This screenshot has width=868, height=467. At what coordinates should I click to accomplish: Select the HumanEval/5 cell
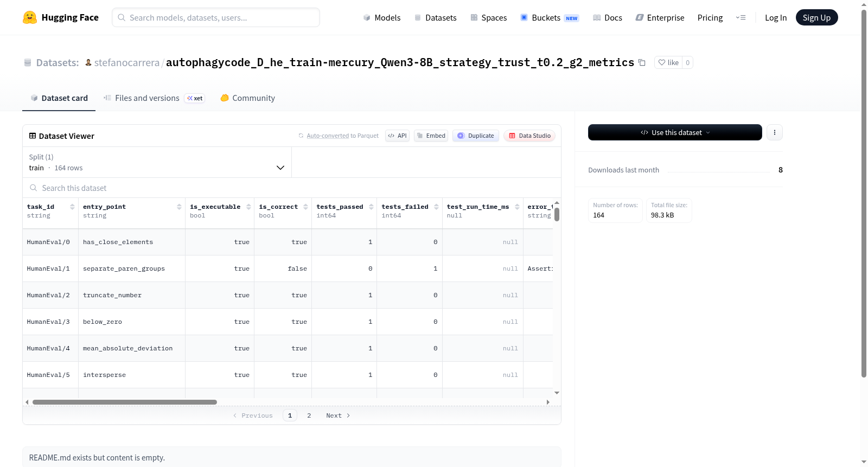[50, 375]
